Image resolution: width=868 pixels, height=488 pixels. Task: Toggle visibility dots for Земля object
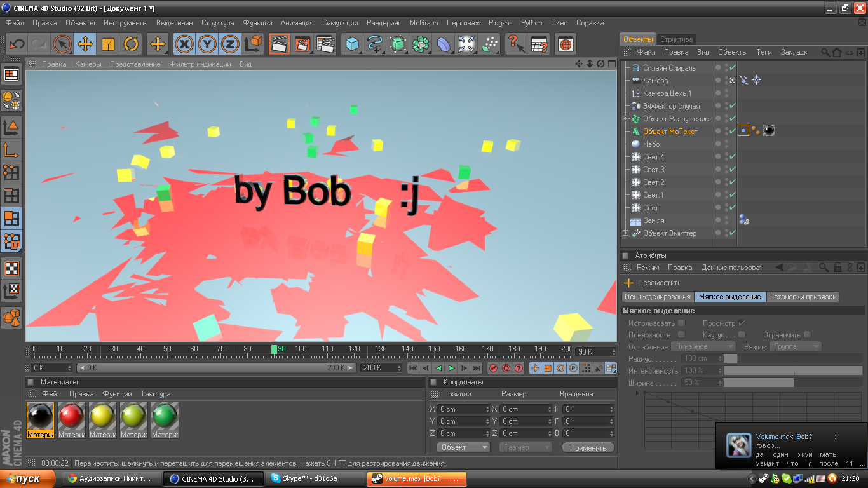[x=726, y=220]
